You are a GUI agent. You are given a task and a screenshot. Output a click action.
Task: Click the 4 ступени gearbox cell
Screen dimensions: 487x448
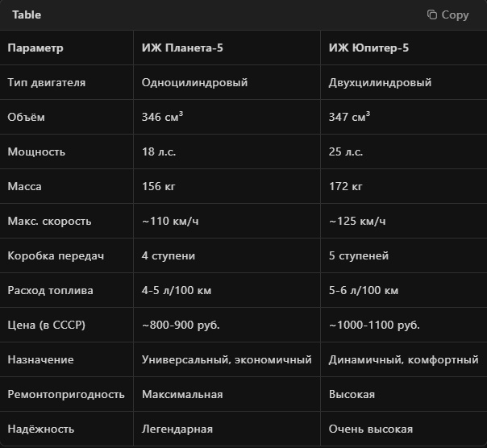(x=169, y=255)
